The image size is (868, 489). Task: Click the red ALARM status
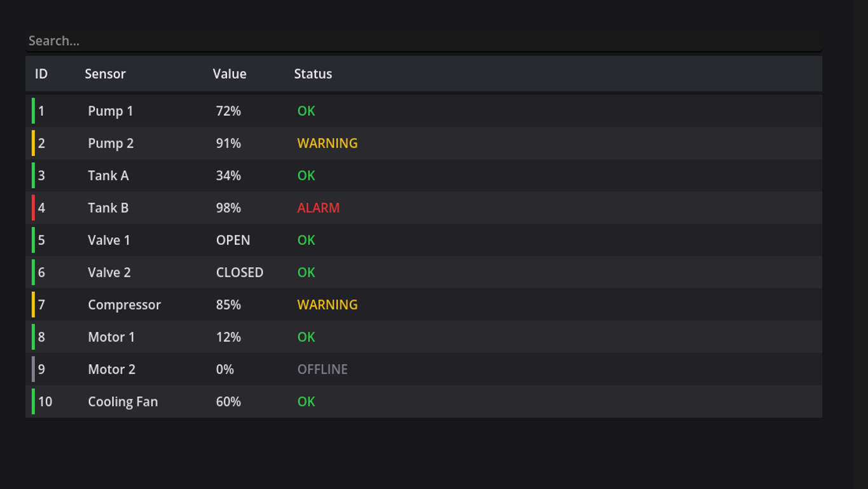pyautogui.click(x=319, y=208)
